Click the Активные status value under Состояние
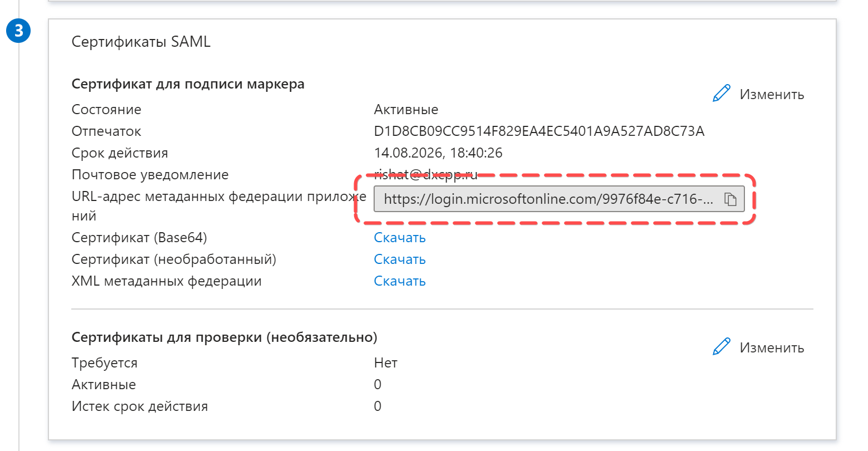Viewport: 868px width, 451px height. click(406, 110)
